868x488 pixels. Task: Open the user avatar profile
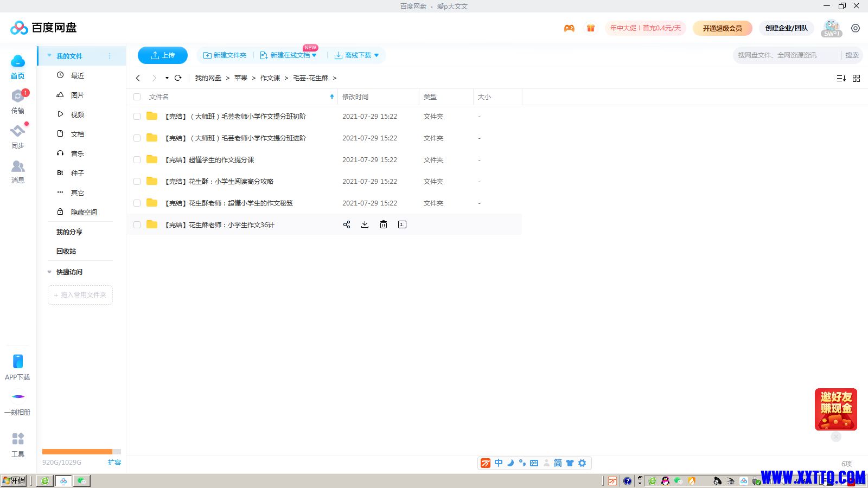(832, 28)
